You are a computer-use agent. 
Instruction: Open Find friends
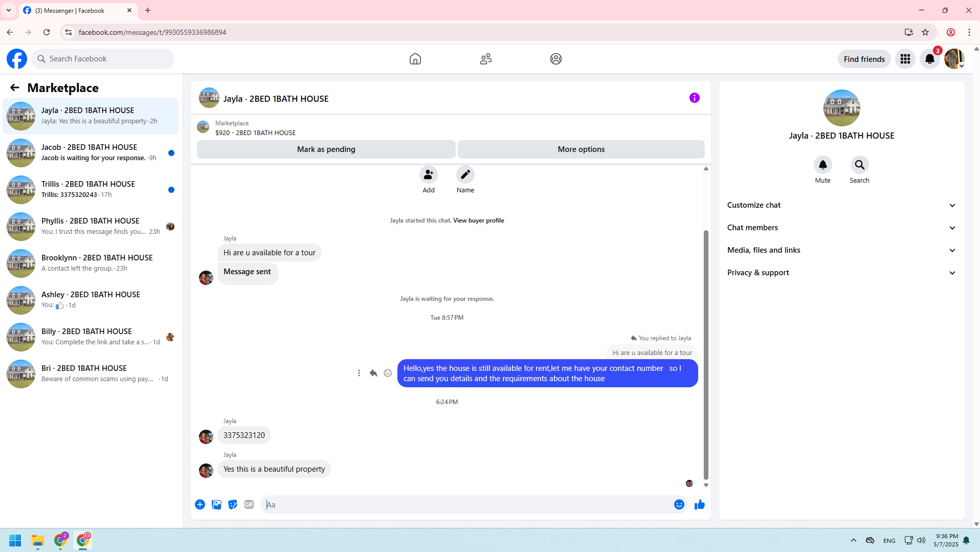(x=864, y=59)
